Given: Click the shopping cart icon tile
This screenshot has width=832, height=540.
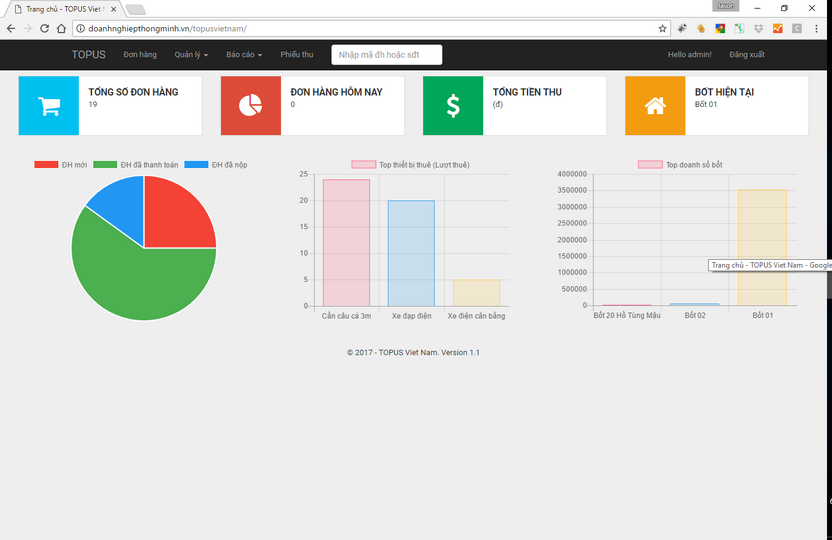Looking at the screenshot, I should click(49, 106).
